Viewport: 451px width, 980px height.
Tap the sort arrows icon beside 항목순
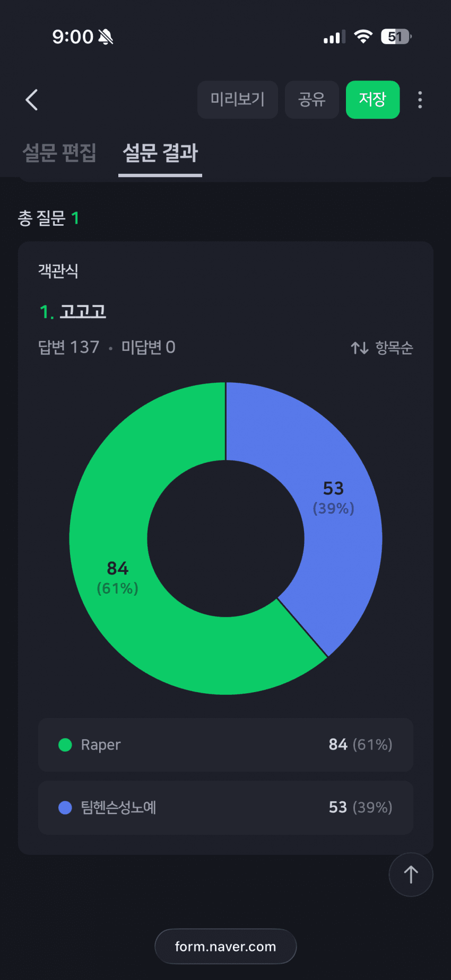tap(359, 348)
